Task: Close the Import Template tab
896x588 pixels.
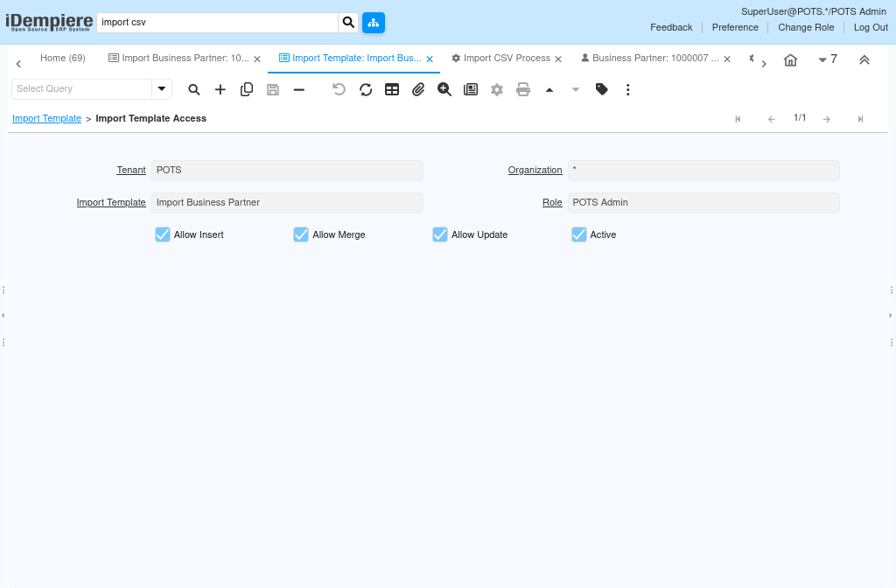Action: coord(430,59)
